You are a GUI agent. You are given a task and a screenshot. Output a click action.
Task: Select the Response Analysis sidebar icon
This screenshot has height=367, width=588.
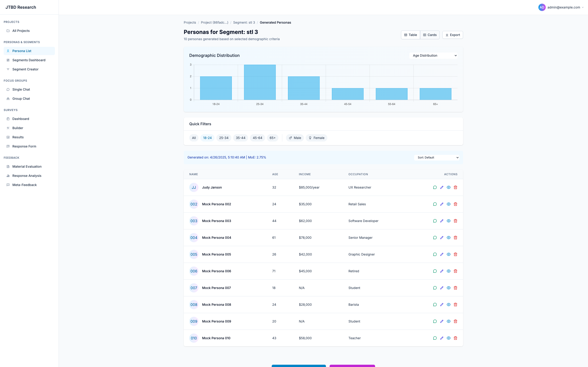8,175
